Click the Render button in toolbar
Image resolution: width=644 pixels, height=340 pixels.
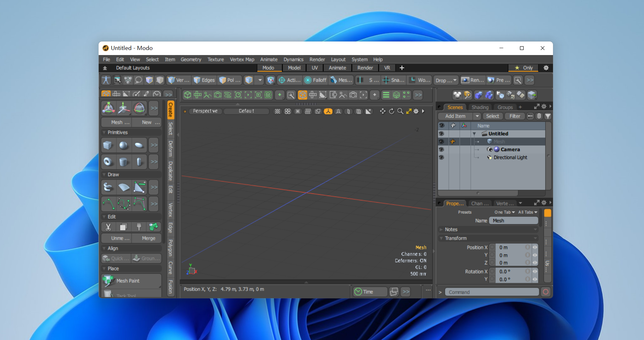coord(473,80)
